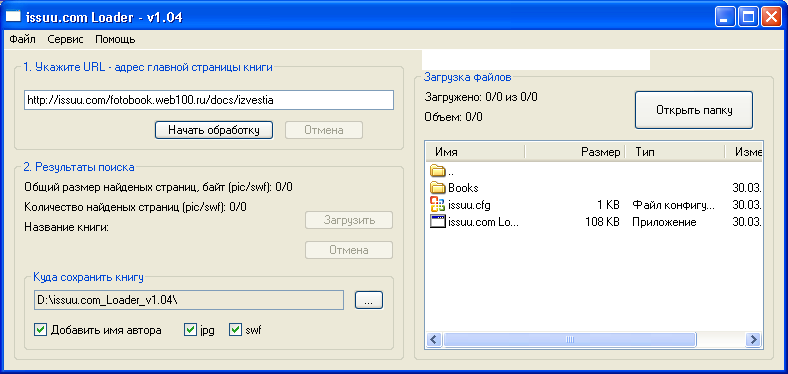Close the issuu.com Loader window
Screen dimensions: 788x374
pos(770,17)
